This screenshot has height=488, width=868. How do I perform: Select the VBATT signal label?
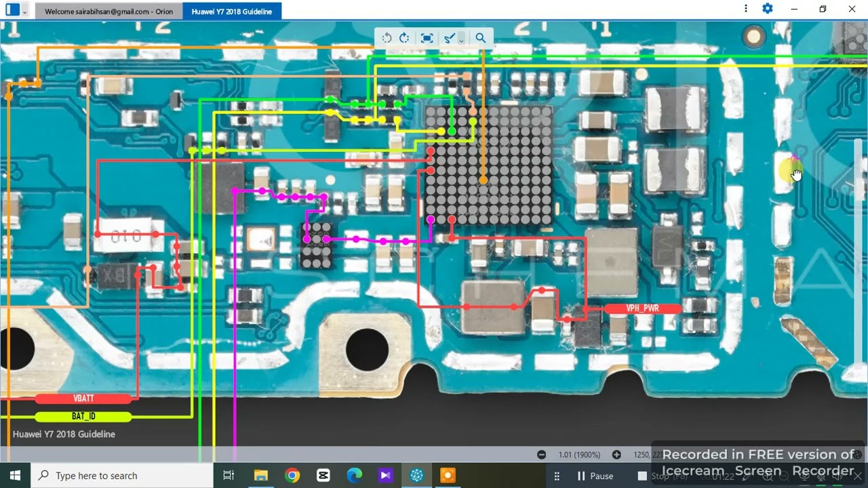(x=83, y=399)
